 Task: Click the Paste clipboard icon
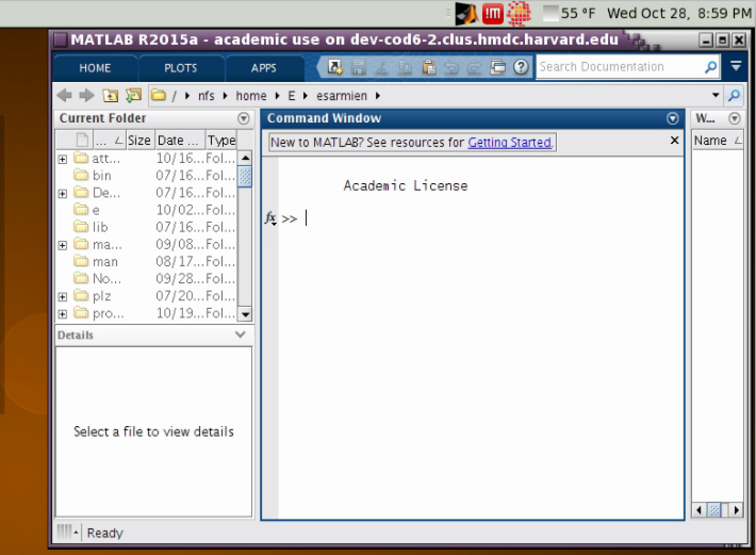click(429, 67)
